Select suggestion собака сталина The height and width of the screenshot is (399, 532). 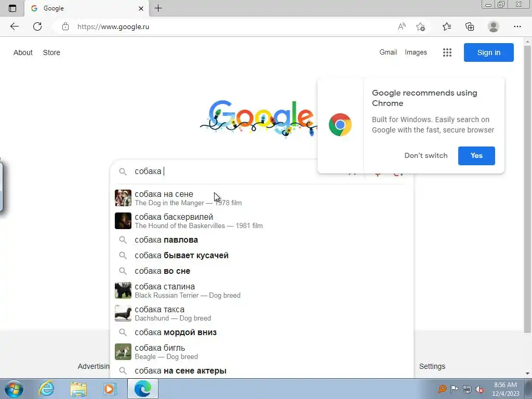click(262, 290)
